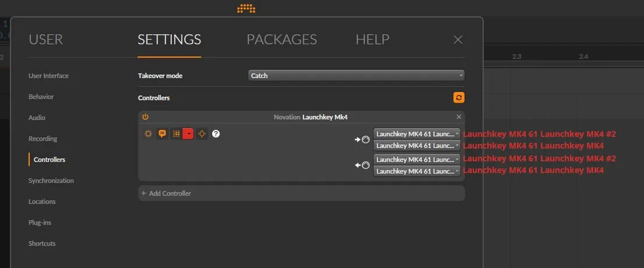Screen dimensions: 644x268
Task: Go to the Audio settings section
Action: click(x=37, y=118)
